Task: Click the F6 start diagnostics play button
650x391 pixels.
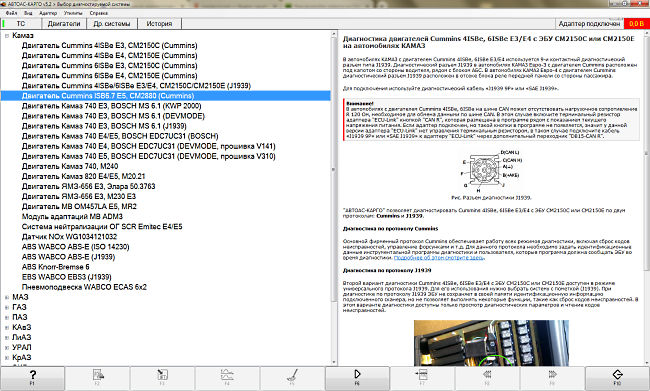Action: pos(357,378)
